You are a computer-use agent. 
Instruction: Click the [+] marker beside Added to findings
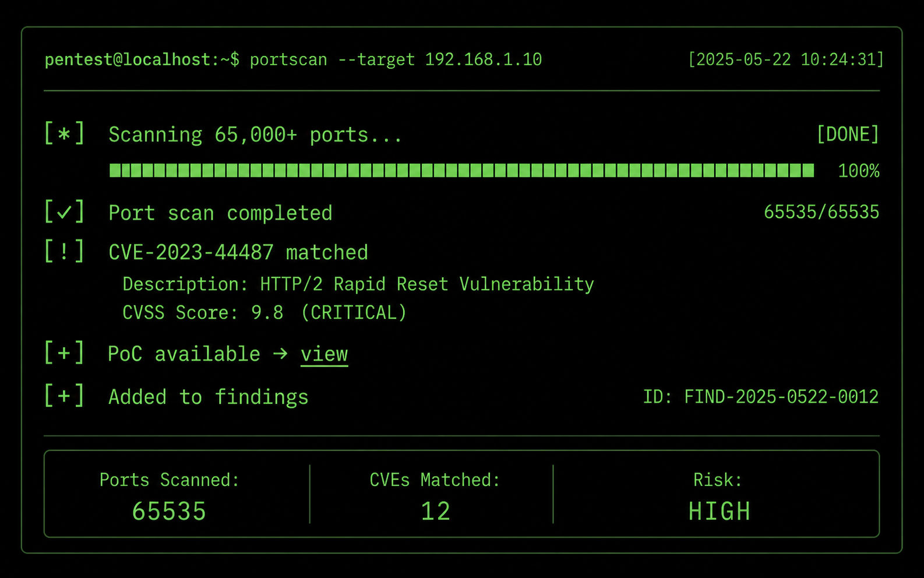(x=65, y=396)
